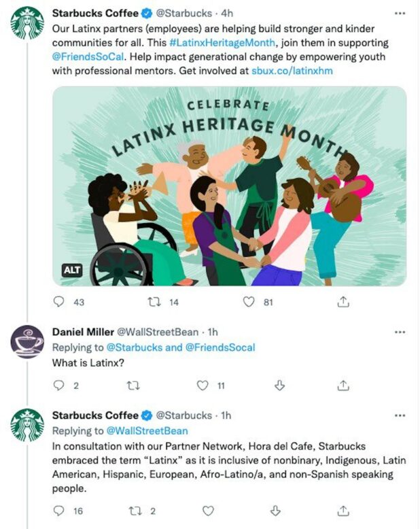Image resolution: width=420 pixels, height=529 pixels.
Task: Share the Starbucks Latinx Heritage Month tweet
Action: click(344, 302)
